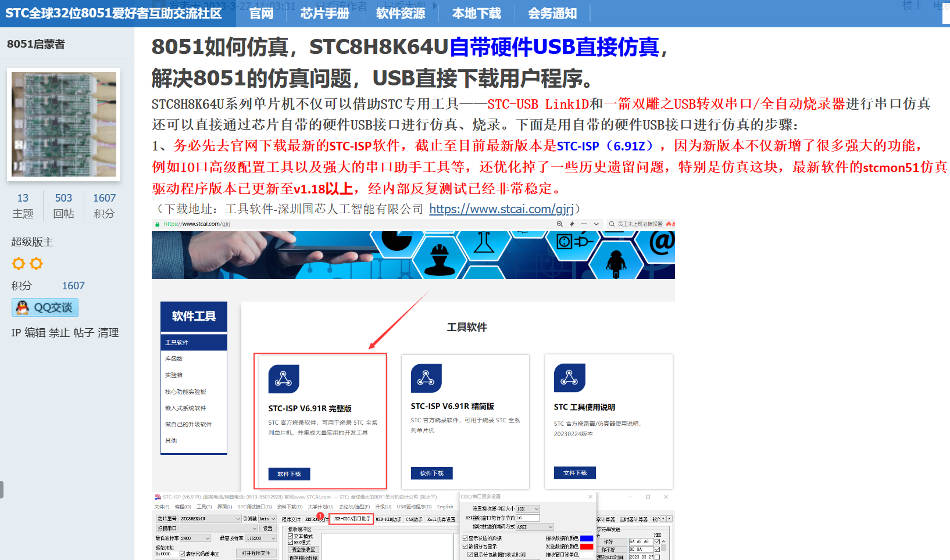Screen dimensions: 950x560
Task: Click 软件下载 button under 精简版
Action: [431, 473]
